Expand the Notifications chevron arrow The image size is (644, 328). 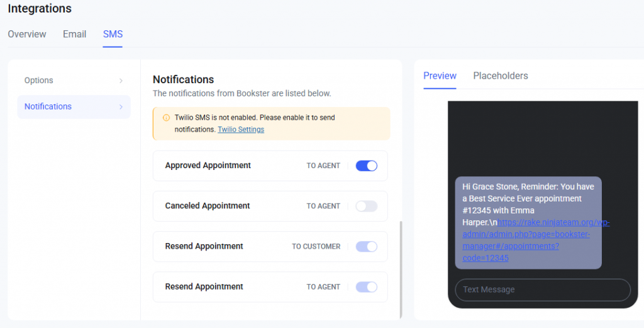[121, 107]
